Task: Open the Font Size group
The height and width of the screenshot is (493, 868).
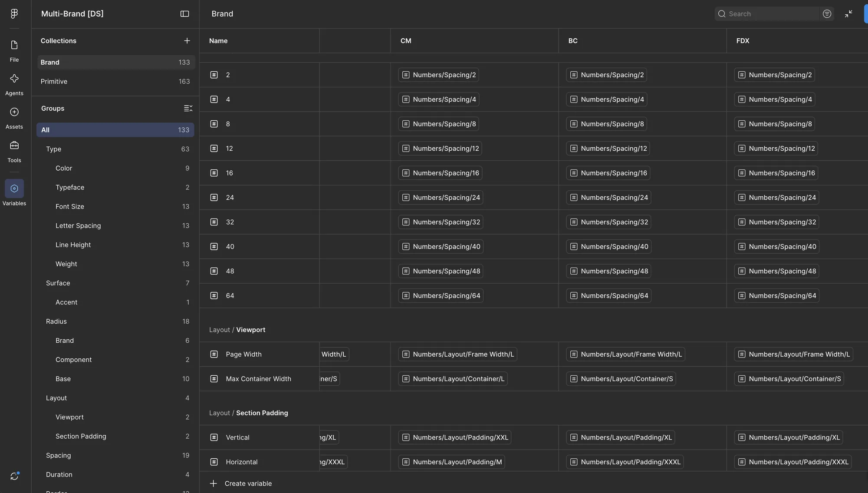Action: pos(115,206)
